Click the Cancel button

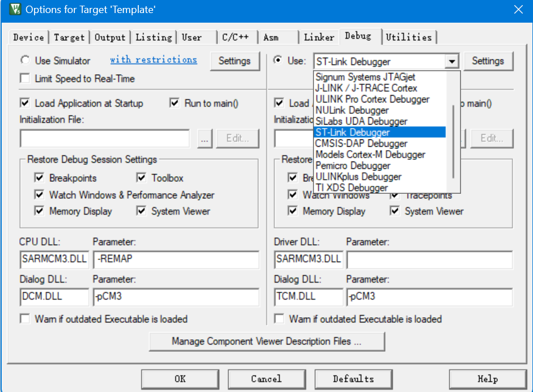point(266,379)
